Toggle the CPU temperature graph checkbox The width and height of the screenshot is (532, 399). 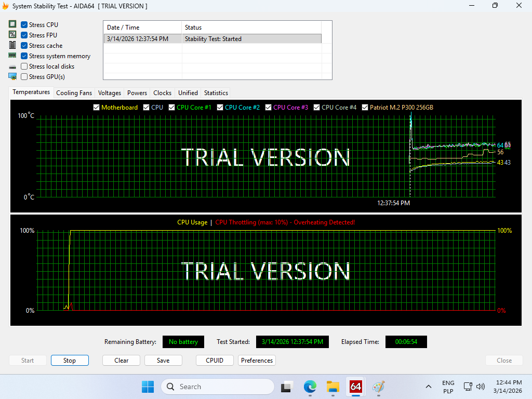point(146,107)
